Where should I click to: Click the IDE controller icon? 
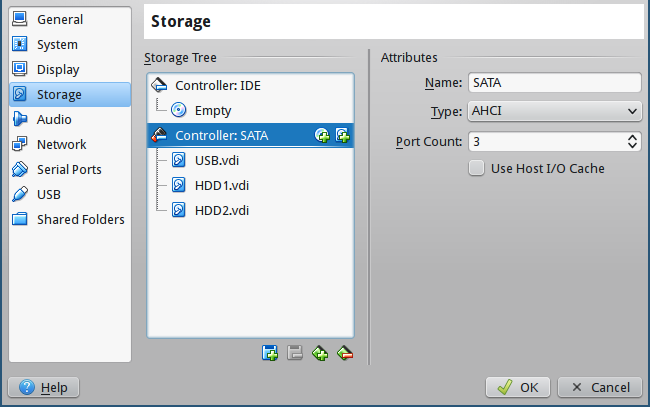tap(159, 85)
